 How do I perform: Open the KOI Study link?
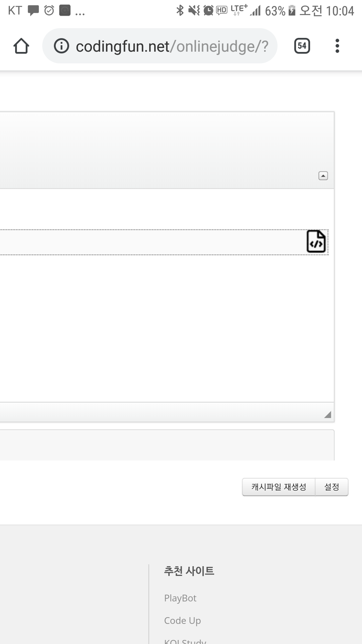tap(185, 641)
